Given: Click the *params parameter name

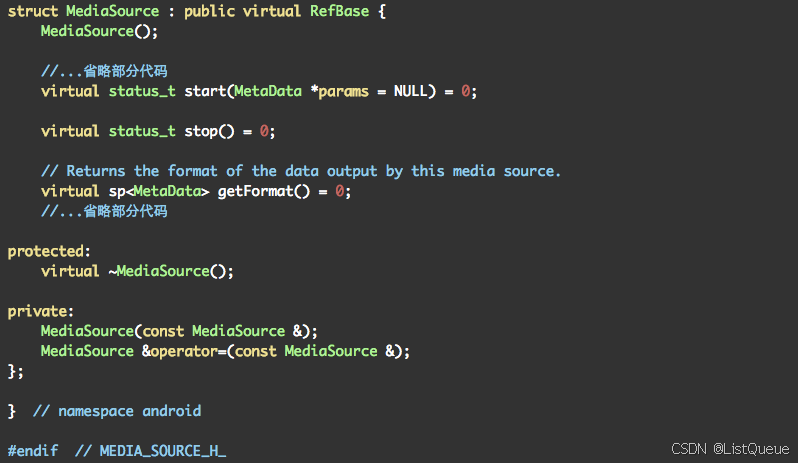Looking at the screenshot, I should coord(339,92).
